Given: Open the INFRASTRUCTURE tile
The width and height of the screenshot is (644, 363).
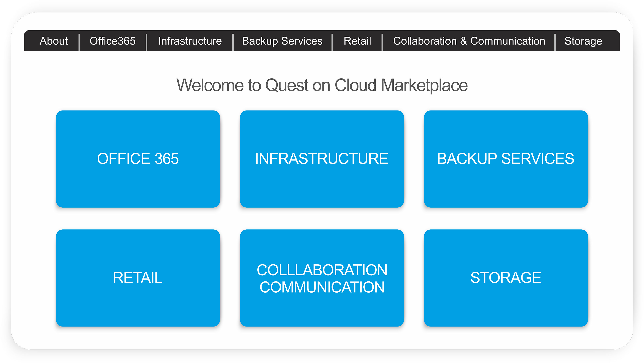Looking at the screenshot, I should pos(322,159).
